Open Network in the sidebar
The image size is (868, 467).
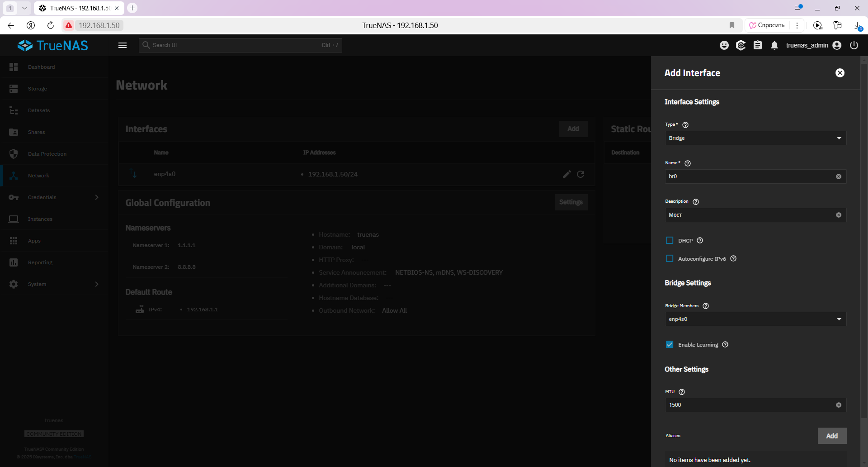coord(54,176)
